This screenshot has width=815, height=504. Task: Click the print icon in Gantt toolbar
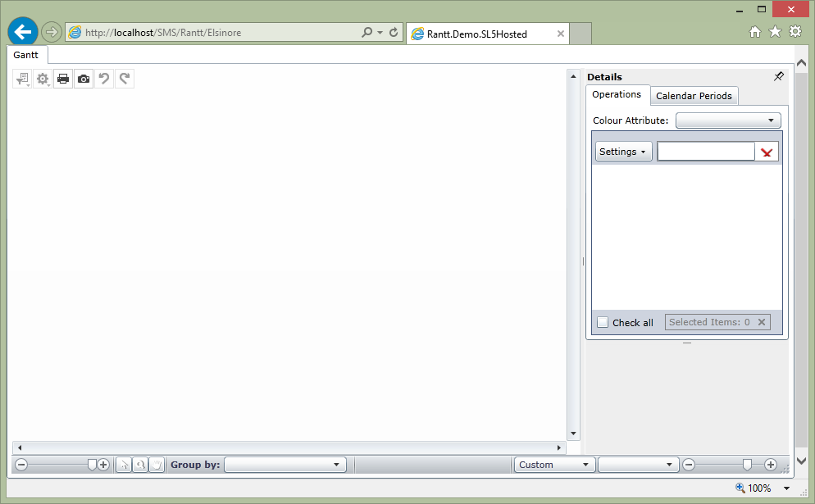[x=63, y=79]
